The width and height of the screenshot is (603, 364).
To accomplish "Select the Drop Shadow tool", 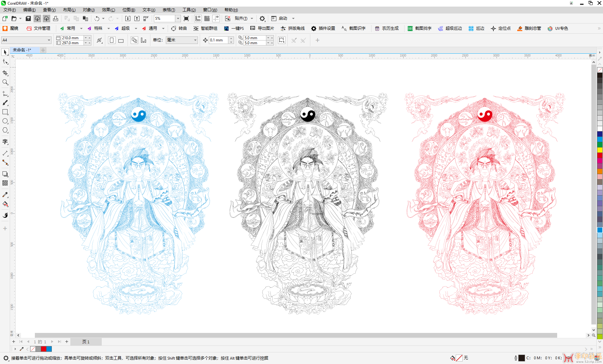I will [5, 174].
